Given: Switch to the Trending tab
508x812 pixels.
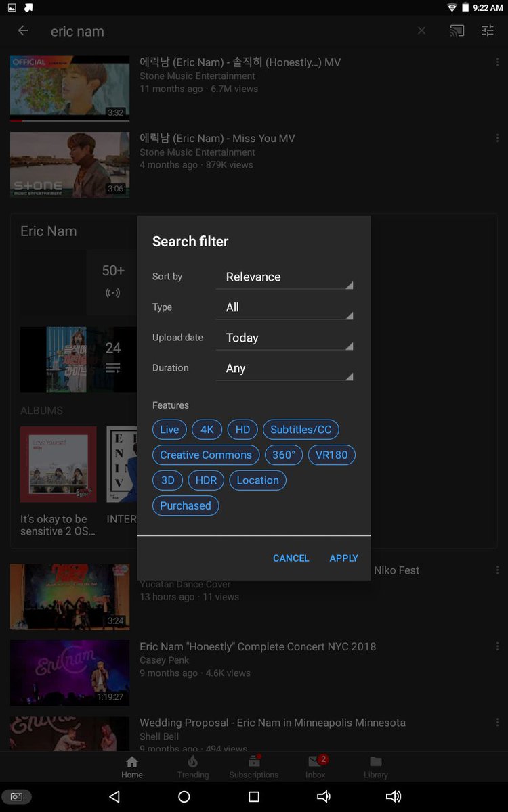Looking at the screenshot, I should pyautogui.click(x=193, y=767).
